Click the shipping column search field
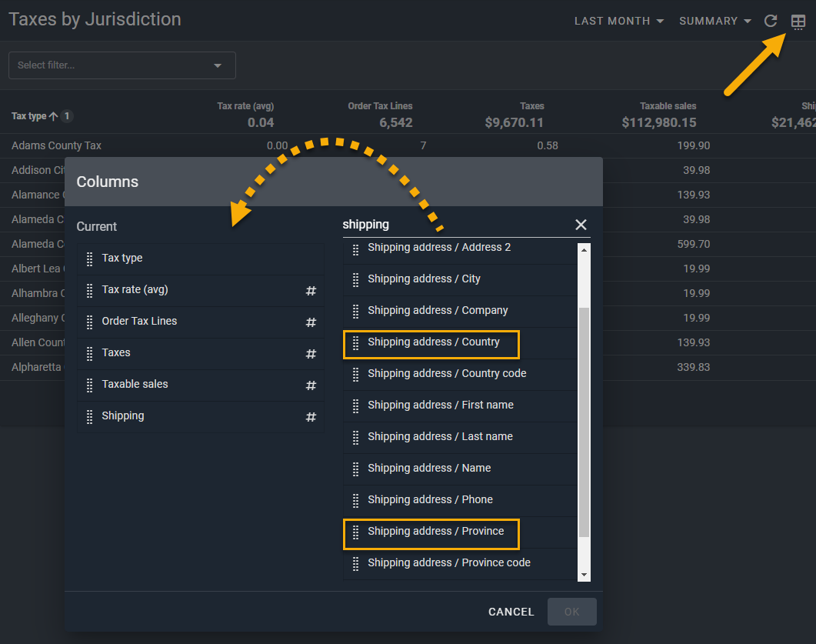The height and width of the screenshot is (644, 816). pos(454,225)
